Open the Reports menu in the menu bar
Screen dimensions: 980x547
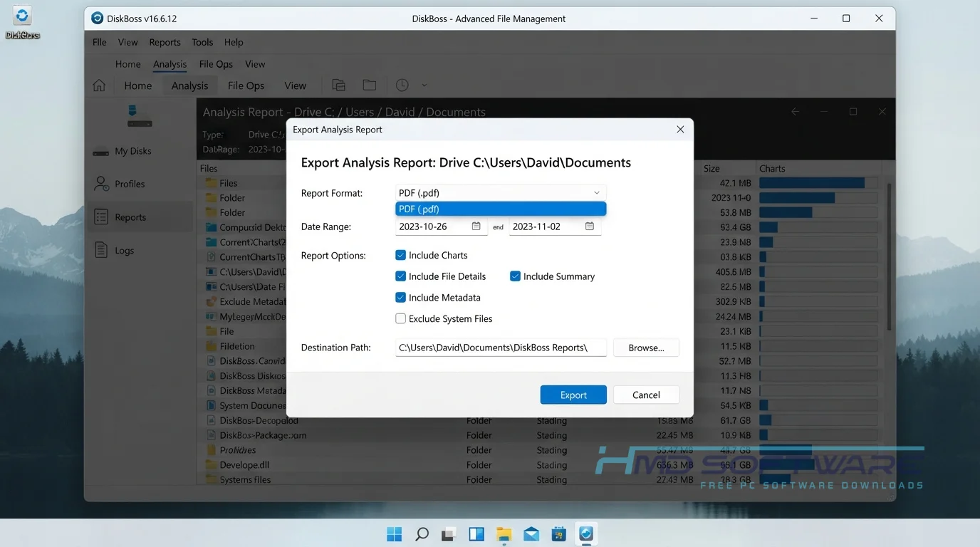165,42
